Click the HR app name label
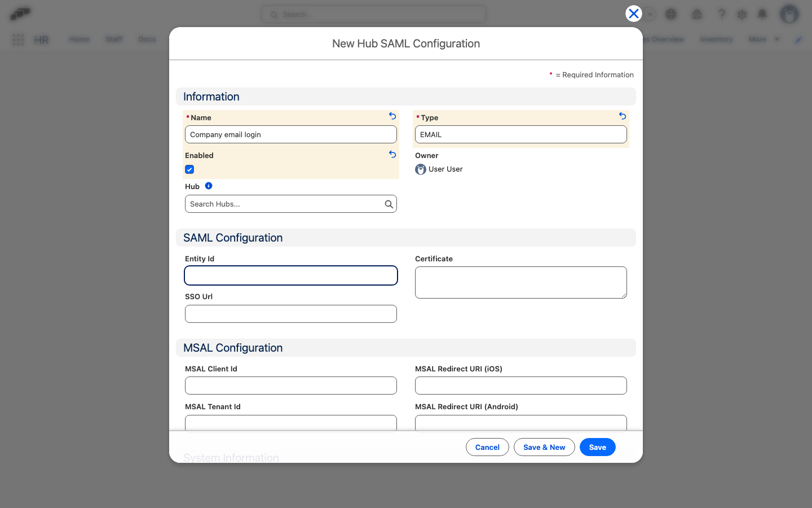The image size is (812, 508). pyautogui.click(x=41, y=40)
